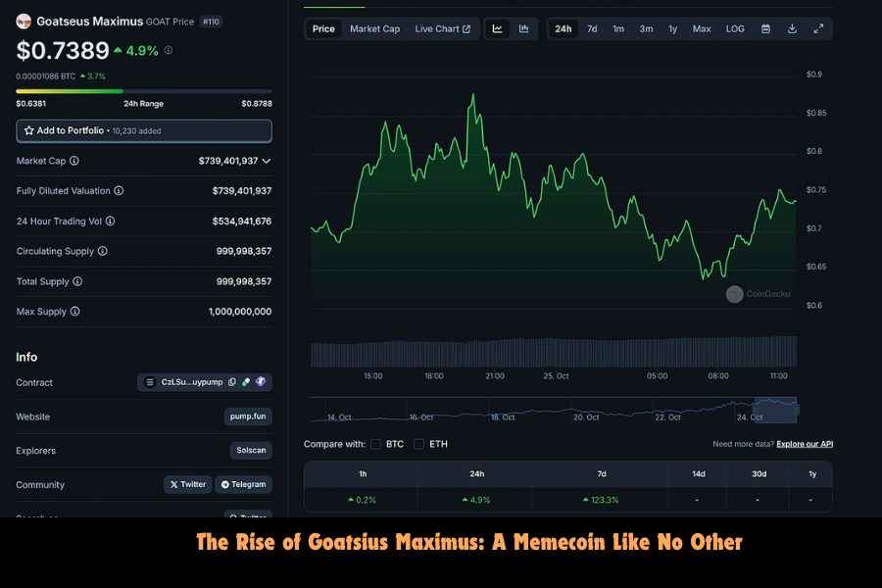This screenshot has width=882, height=588.
Task: Toggle LOG scale on chart
Action: point(735,28)
